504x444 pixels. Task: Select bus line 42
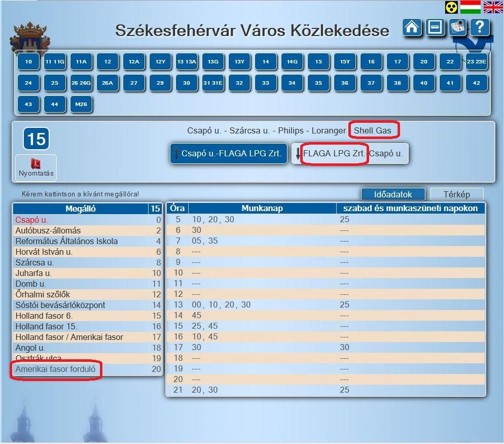(477, 83)
